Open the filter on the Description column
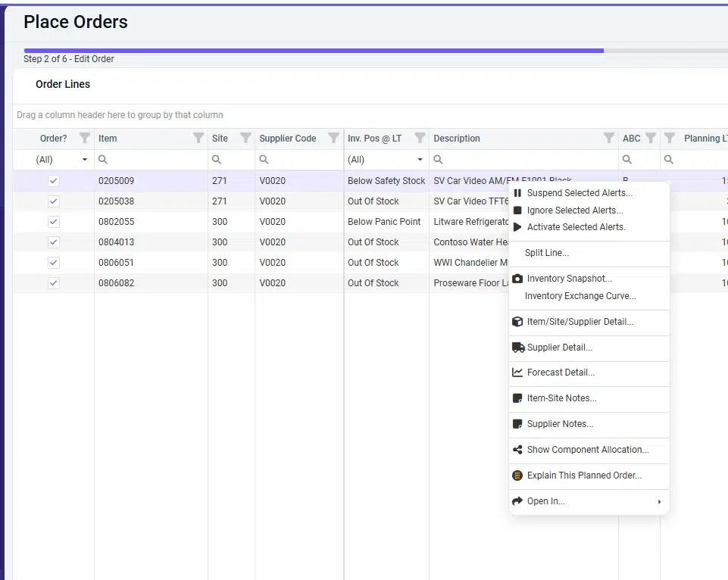The width and height of the screenshot is (728, 580). point(608,138)
